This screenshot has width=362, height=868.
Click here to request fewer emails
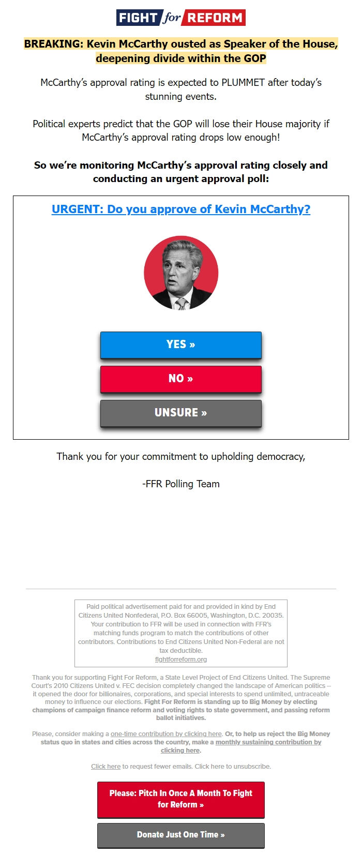pos(105,766)
